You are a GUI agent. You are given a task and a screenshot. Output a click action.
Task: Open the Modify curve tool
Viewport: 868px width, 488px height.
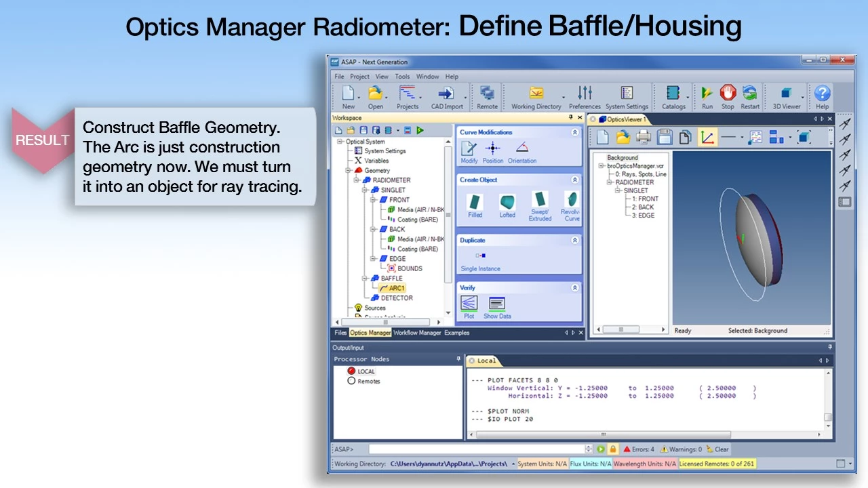(469, 151)
